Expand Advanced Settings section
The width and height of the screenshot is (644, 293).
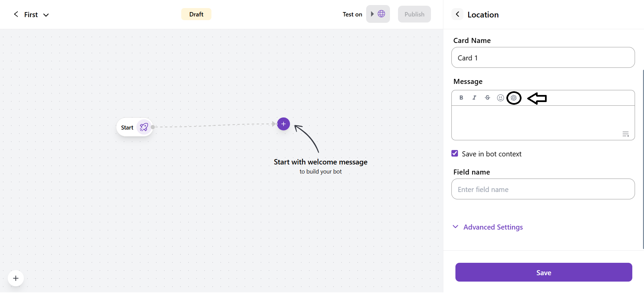(x=493, y=227)
